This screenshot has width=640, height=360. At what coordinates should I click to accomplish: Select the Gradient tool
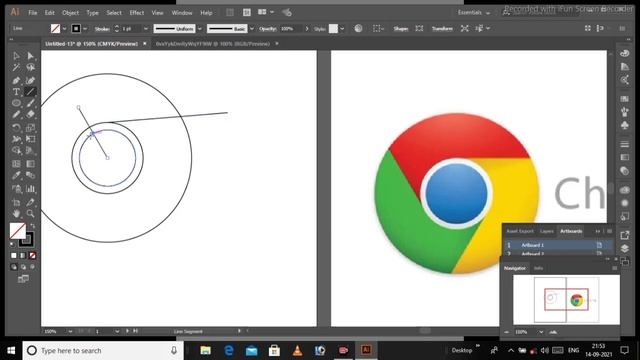point(31,164)
